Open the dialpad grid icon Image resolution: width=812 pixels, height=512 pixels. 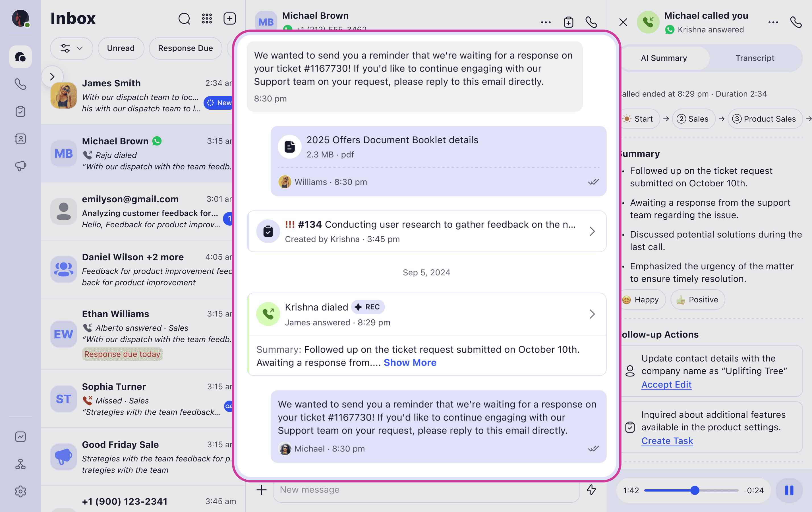tap(207, 18)
